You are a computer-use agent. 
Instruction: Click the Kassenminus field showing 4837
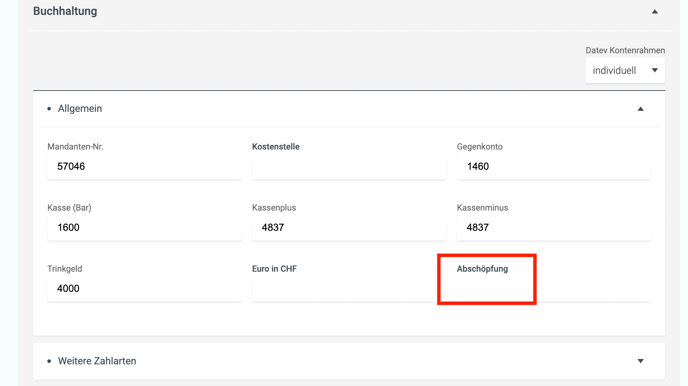pos(554,228)
